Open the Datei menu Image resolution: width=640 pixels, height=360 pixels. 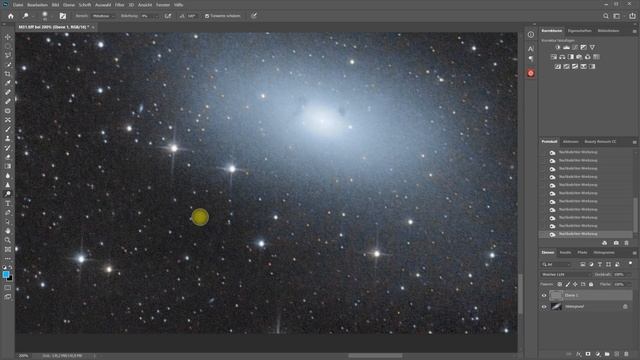click(x=18, y=5)
